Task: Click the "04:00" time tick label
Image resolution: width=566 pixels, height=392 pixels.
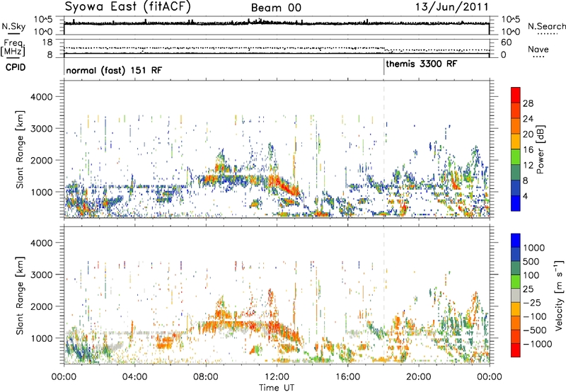Action: [x=134, y=377]
